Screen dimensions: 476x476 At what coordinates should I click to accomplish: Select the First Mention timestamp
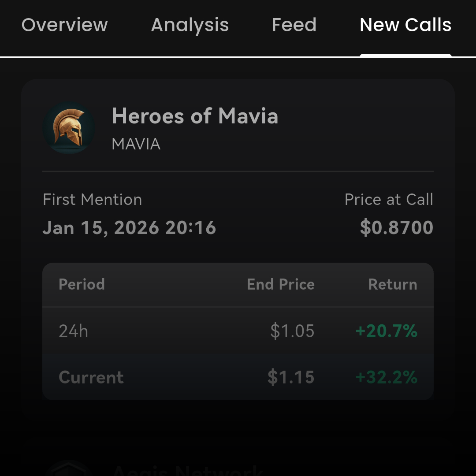click(130, 227)
